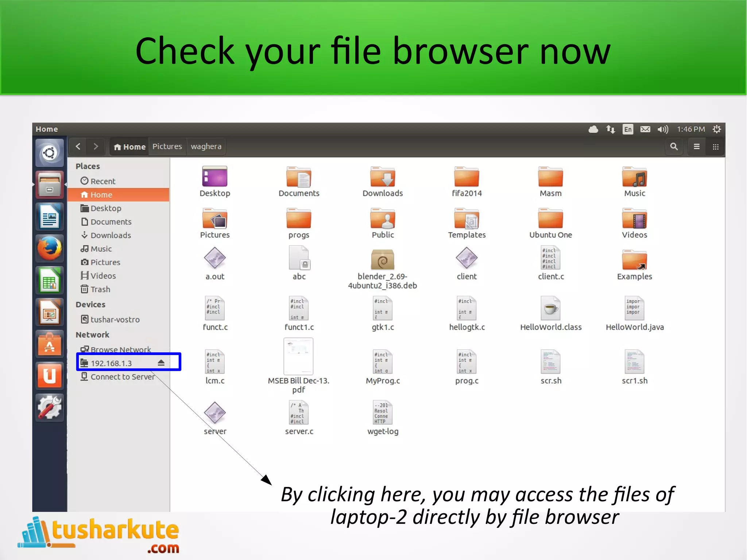This screenshot has height=560, width=747.
Task: Select the Public folder
Action: (x=383, y=223)
